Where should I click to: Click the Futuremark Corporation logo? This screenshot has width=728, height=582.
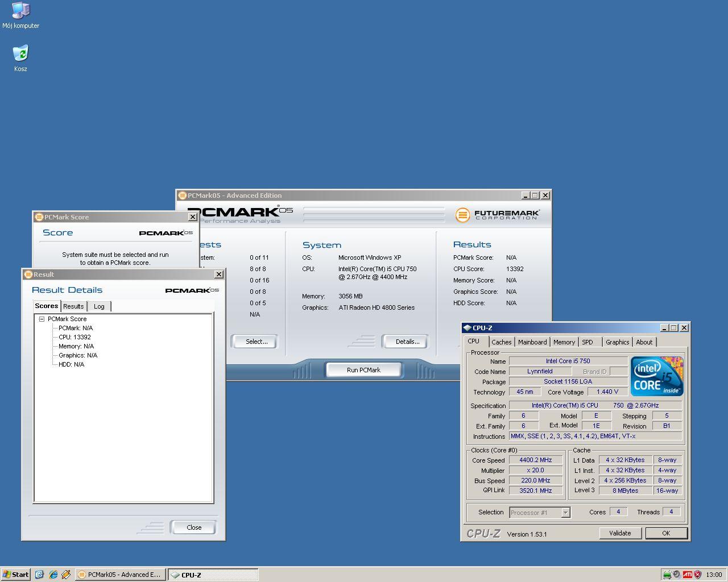498,215
